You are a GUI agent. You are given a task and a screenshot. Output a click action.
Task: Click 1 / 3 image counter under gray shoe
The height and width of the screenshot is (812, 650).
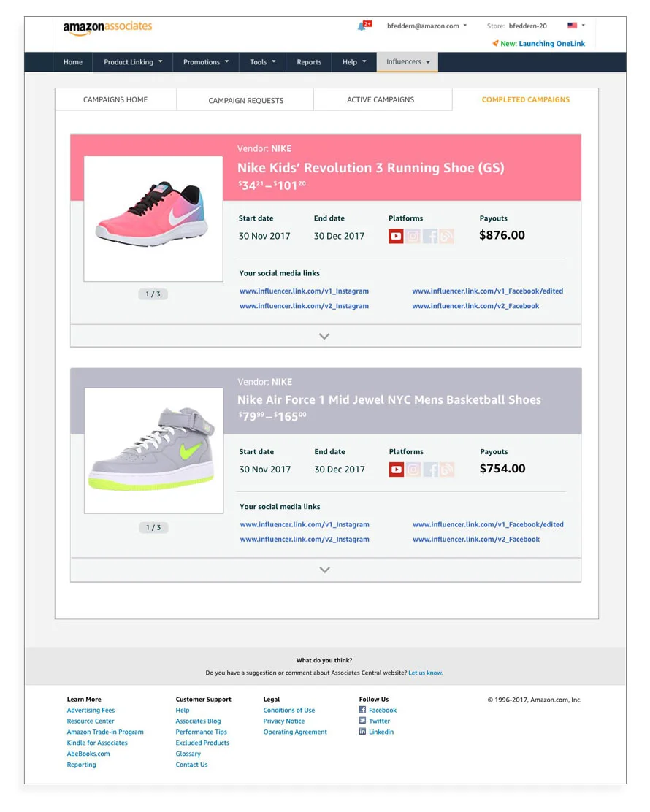[x=153, y=528]
